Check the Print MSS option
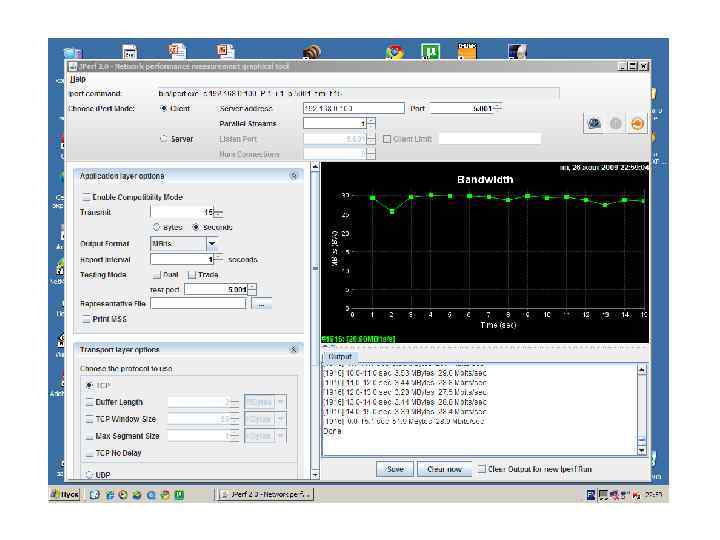The width and height of the screenshot is (720, 540). click(x=86, y=318)
